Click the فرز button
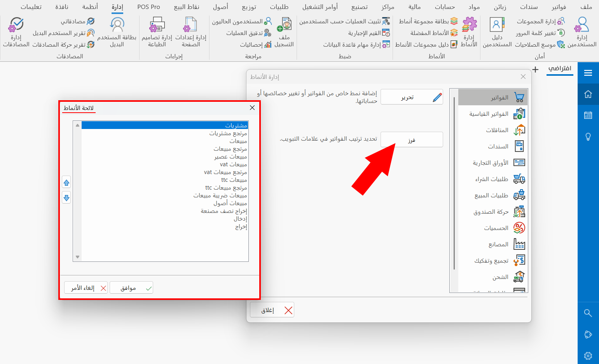 (412, 140)
